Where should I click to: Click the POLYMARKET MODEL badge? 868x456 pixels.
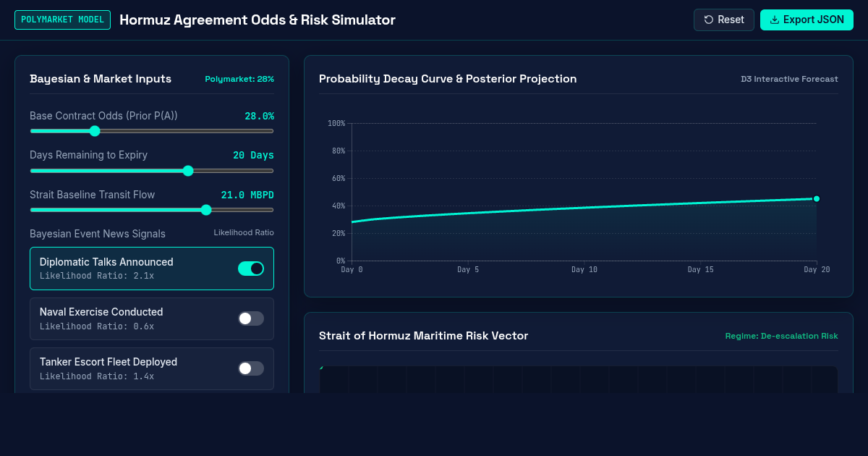point(63,20)
